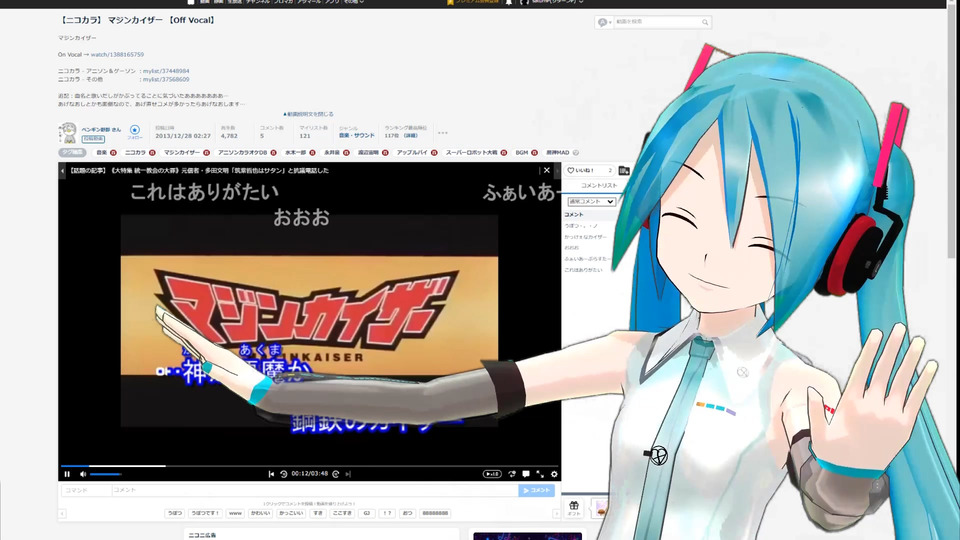Open the BGM tag

(x=522, y=152)
